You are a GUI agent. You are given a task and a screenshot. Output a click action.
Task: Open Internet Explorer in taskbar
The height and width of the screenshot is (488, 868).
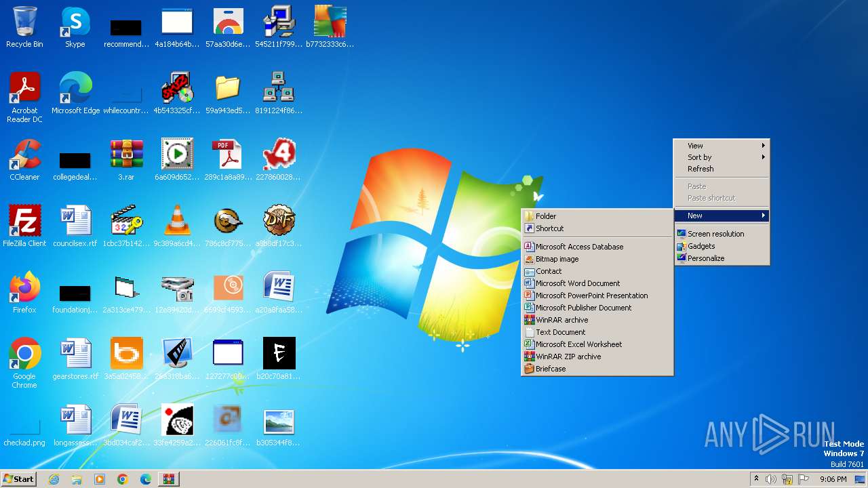(54, 479)
